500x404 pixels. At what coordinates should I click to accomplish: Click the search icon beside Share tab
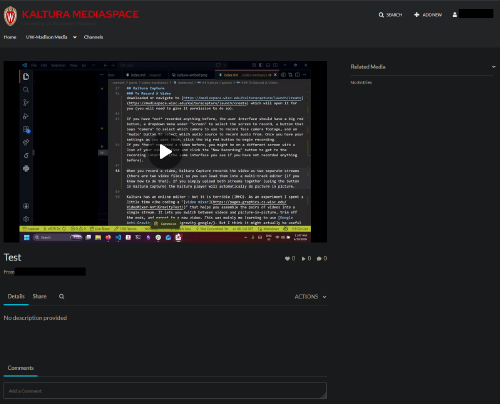pos(62,296)
